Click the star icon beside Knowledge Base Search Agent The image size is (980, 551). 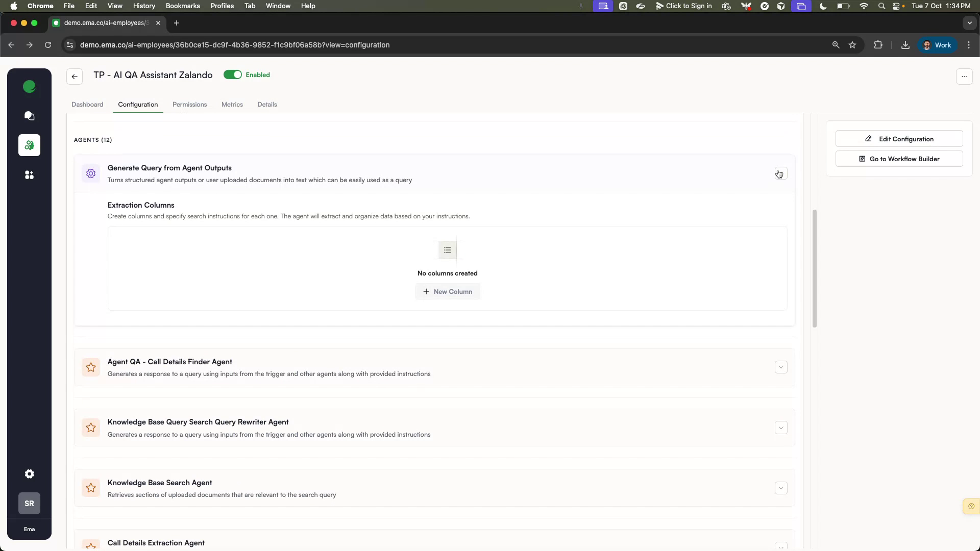click(90, 488)
